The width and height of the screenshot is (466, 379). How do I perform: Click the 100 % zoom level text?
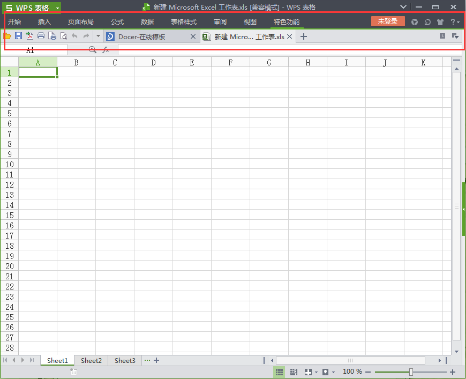click(352, 371)
